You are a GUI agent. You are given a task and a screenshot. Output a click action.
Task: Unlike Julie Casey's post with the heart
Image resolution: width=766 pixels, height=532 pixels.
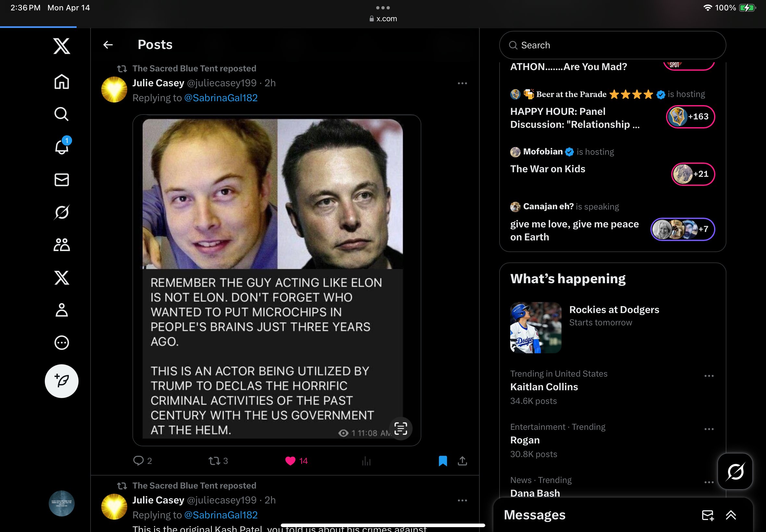tap(291, 461)
